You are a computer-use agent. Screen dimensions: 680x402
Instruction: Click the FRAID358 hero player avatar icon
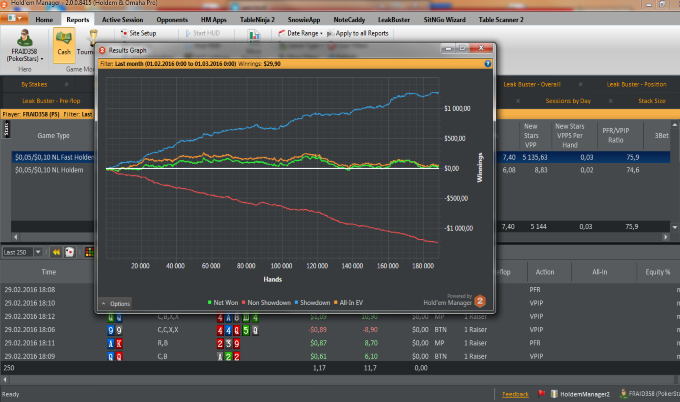point(24,38)
